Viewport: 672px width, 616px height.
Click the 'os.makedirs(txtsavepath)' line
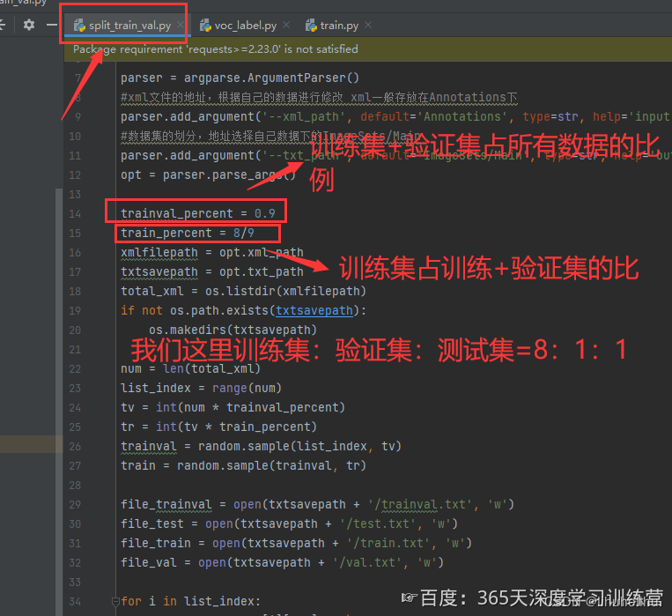point(233,330)
